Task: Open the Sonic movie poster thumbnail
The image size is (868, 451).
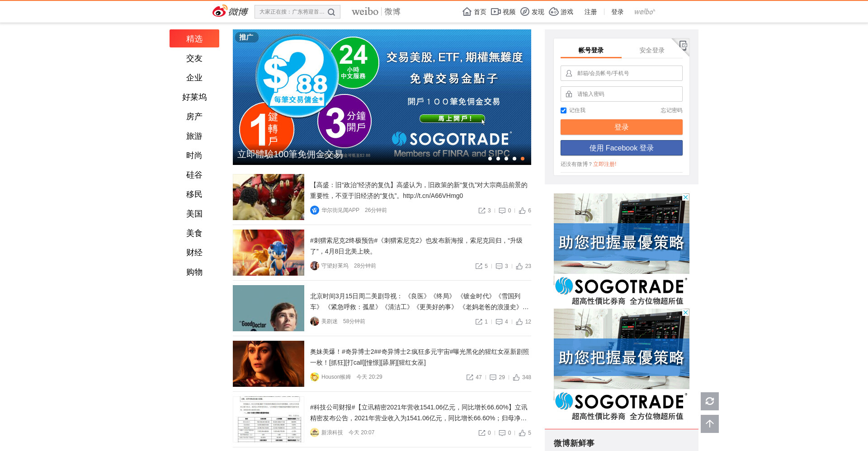Action: (269, 253)
